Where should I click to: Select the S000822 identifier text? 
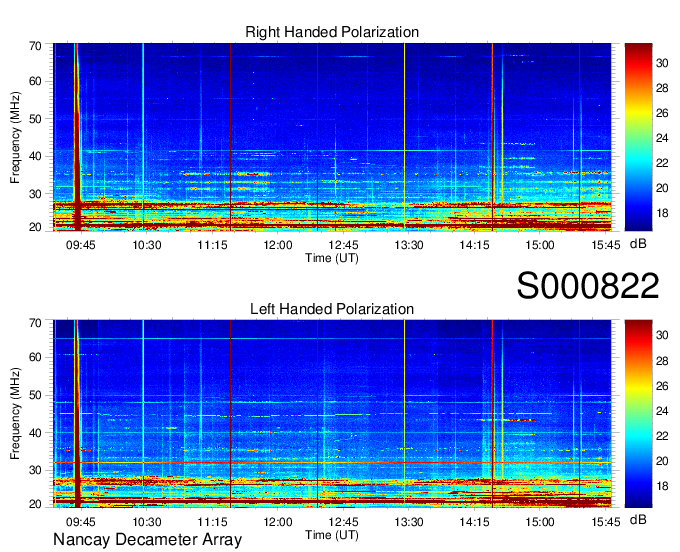pyautogui.click(x=588, y=286)
